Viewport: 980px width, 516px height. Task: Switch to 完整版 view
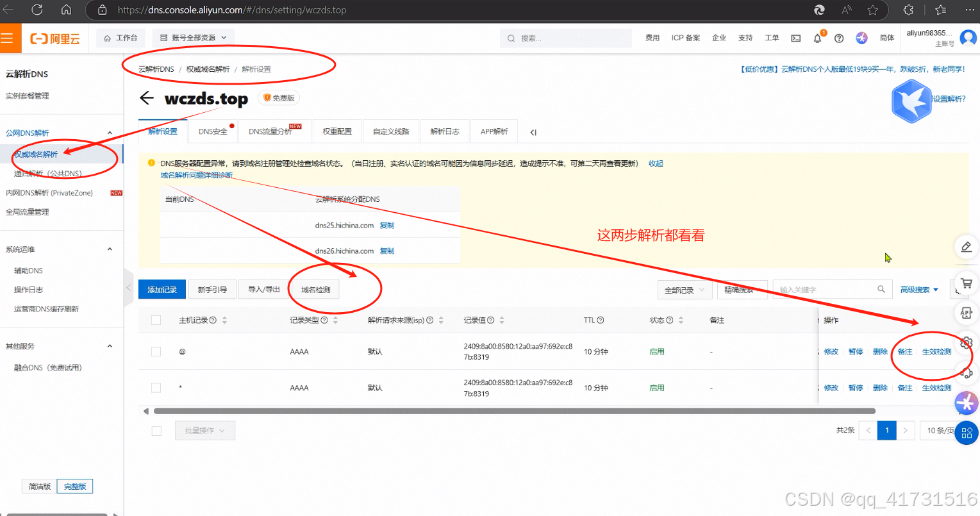pos(75,487)
